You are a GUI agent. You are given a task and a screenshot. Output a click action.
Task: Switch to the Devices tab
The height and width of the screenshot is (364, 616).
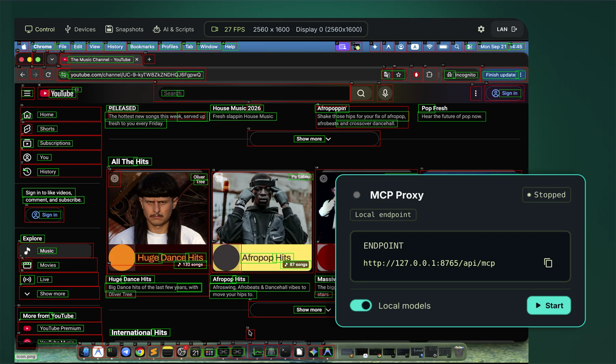coord(80,29)
